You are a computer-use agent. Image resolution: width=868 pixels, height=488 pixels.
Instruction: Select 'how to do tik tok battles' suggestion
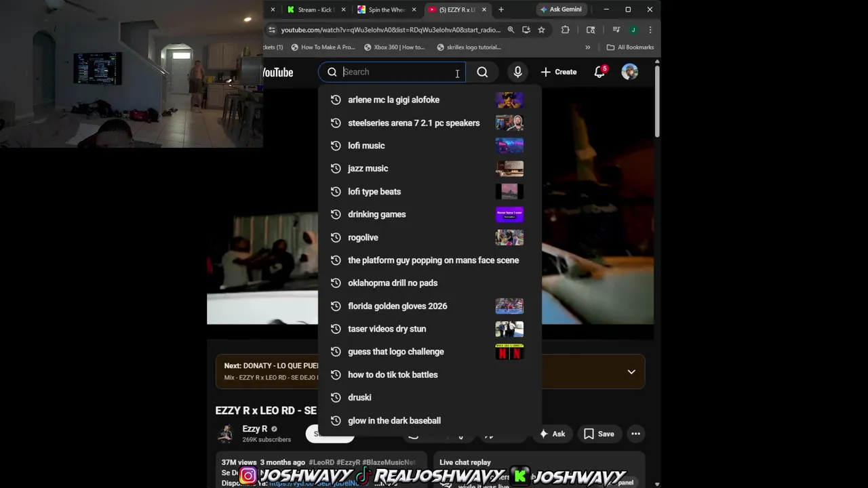click(x=429, y=375)
